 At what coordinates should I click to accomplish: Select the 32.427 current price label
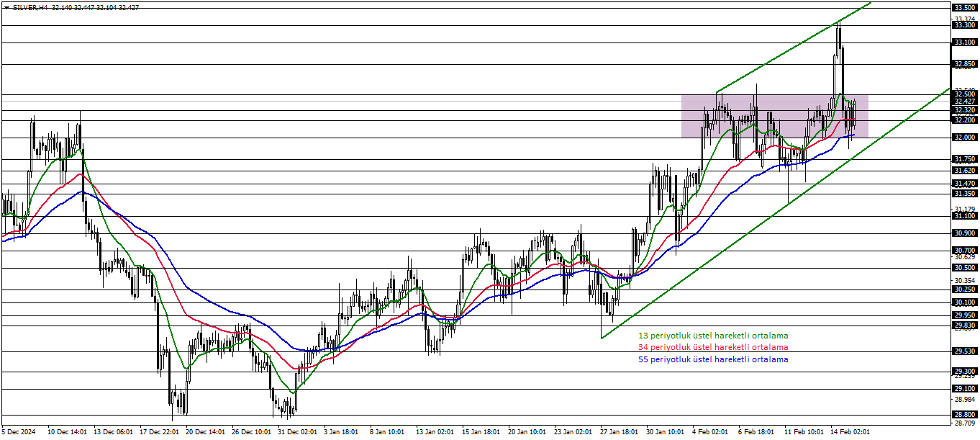[x=964, y=102]
